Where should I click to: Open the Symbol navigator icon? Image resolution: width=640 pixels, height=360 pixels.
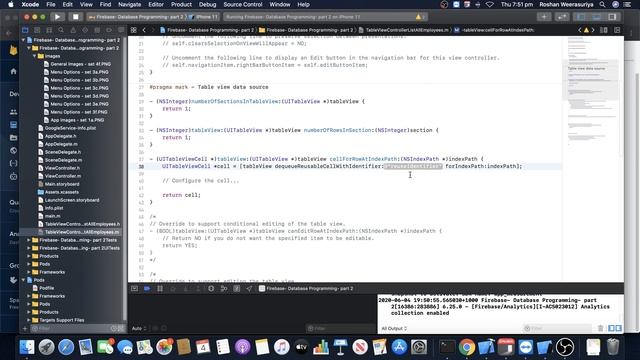pyautogui.click(x=49, y=30)
